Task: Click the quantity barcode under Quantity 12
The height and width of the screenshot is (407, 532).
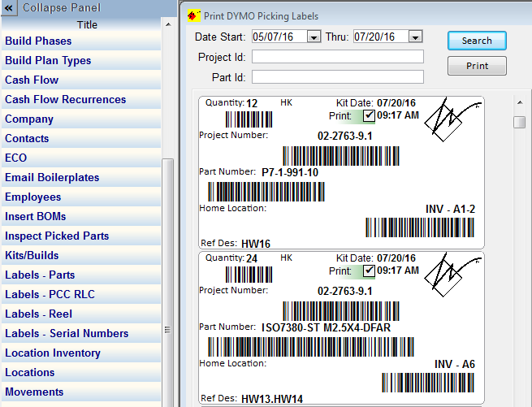Action: pyautogui.click(x=249, y=119)
